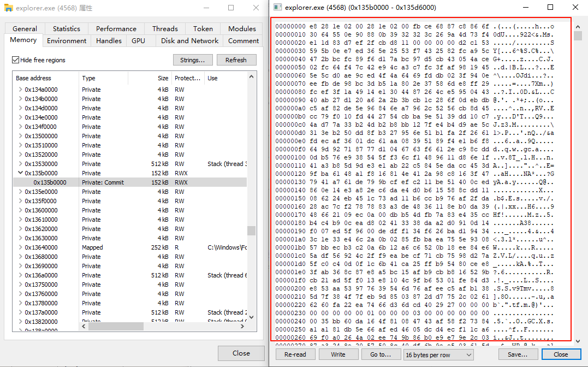The image size is (588, 367).
Task: Sort by the Type column header
Action: coord(104,78)
